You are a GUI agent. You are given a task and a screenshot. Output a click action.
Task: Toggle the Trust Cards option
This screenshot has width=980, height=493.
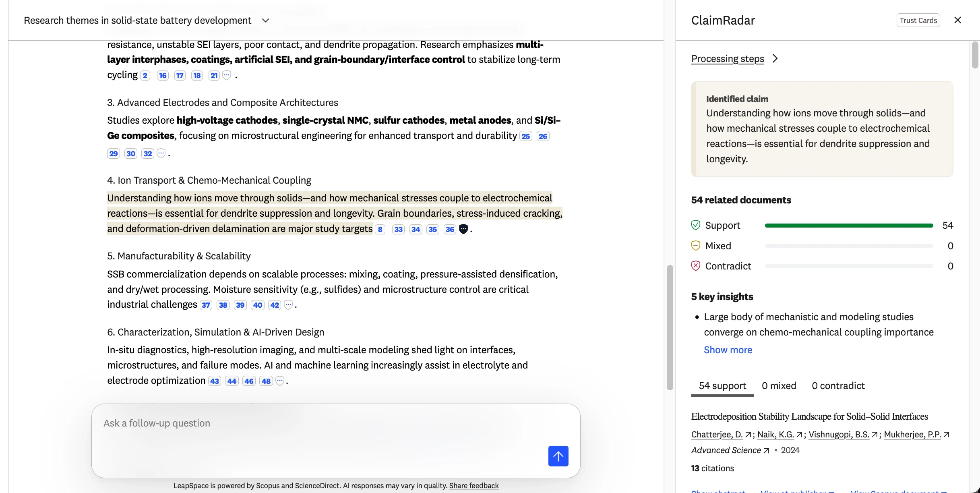918,20
